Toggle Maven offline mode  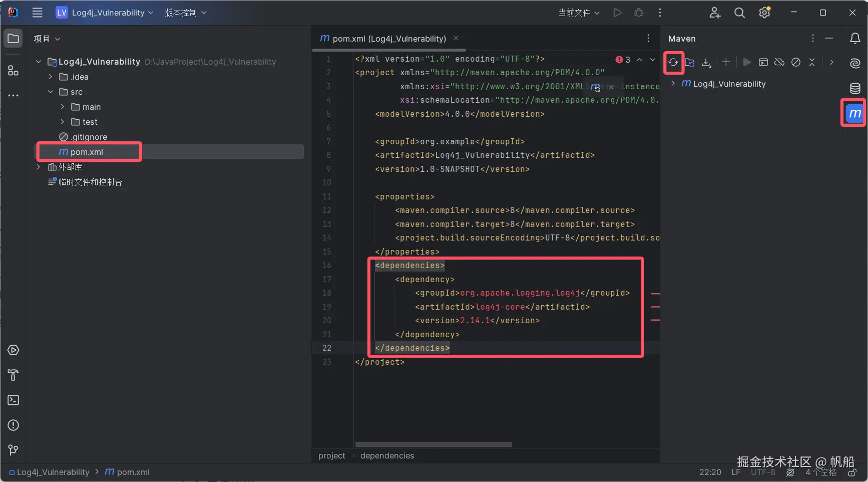[779, 62]
